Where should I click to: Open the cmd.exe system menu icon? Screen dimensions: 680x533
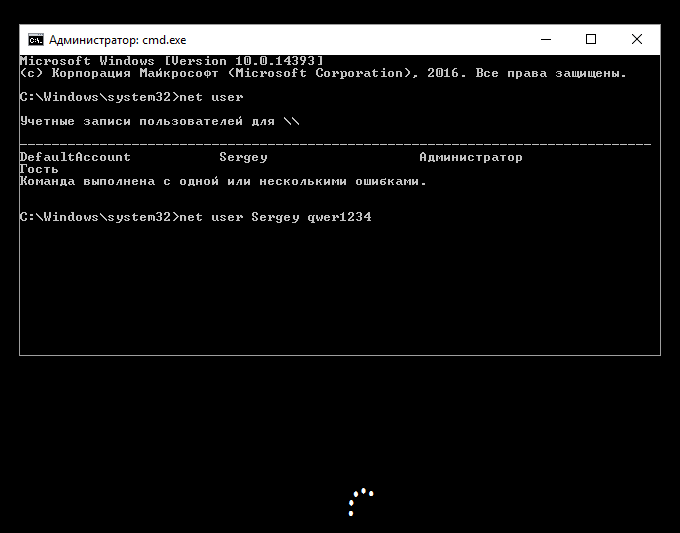pos(36,40)
